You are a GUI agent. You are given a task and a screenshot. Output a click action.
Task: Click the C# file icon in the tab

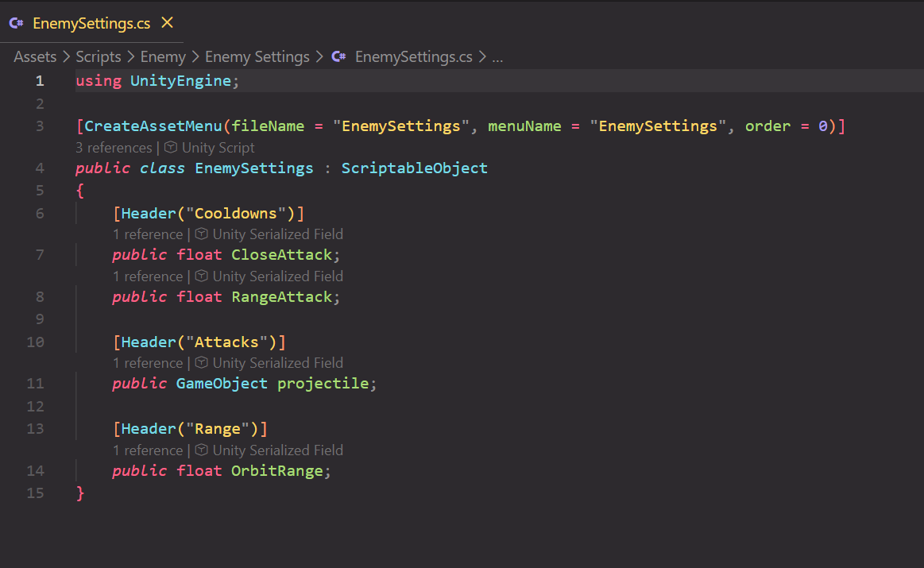click(x=16, y=24)
